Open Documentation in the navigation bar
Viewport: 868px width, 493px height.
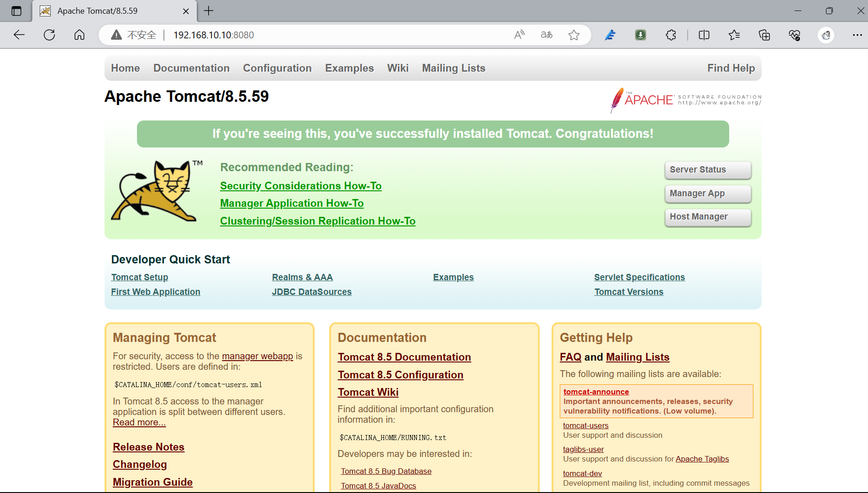coord(191,68)
